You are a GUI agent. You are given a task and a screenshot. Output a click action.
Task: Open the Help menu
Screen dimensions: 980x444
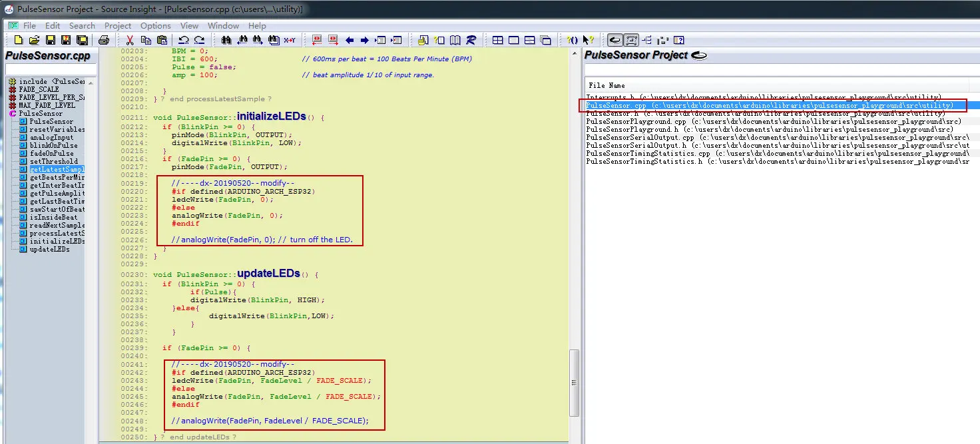(257, 25)
